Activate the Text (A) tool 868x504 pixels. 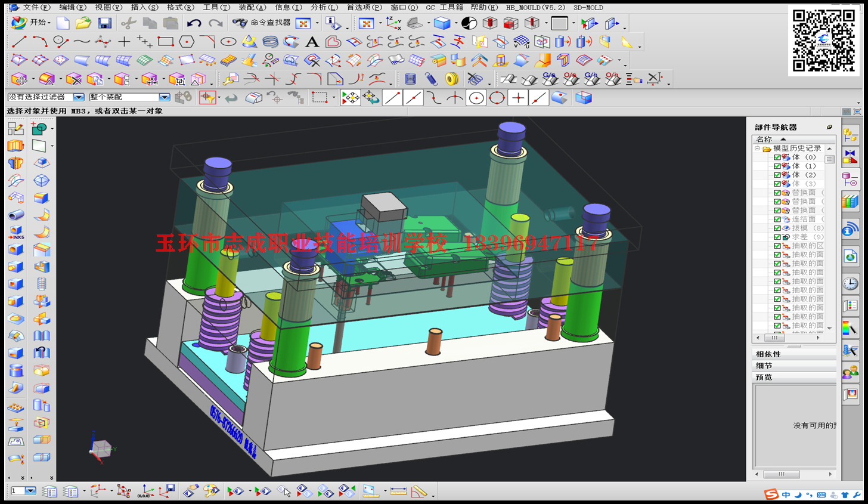[x=312, y=42]
